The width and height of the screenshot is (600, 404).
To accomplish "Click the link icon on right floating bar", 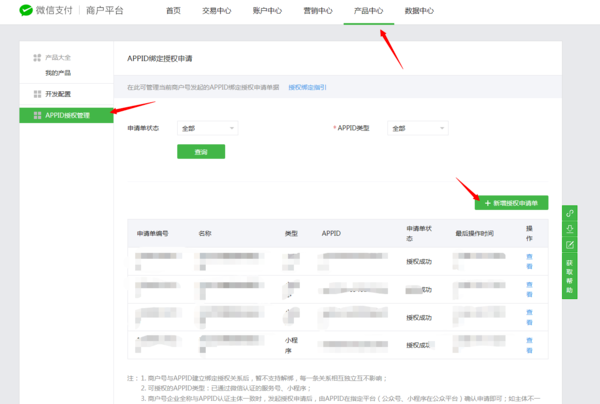I will (569, 214).
